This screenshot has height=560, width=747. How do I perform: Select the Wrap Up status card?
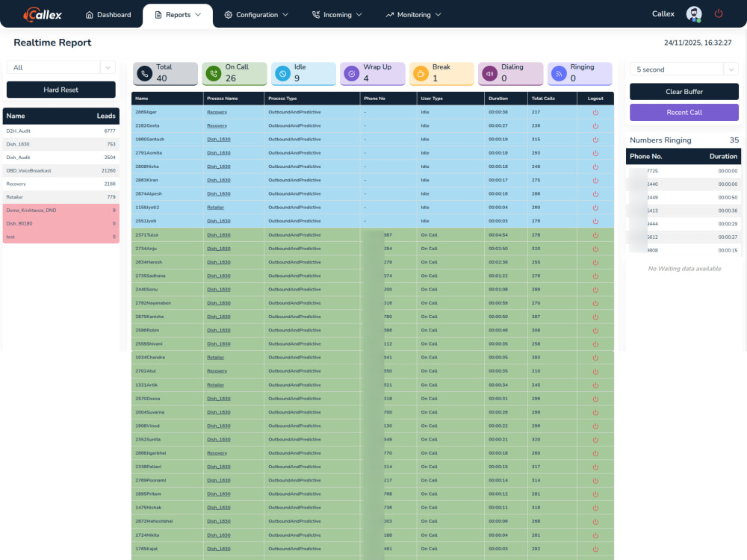pyautogui.click(x=373, y=73)
